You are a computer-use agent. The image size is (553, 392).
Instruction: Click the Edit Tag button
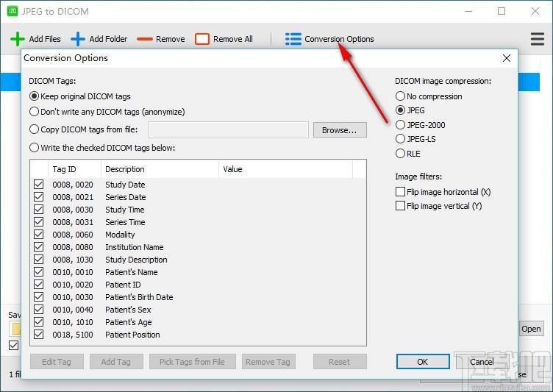pyautogui.click(x=57, y=362)
